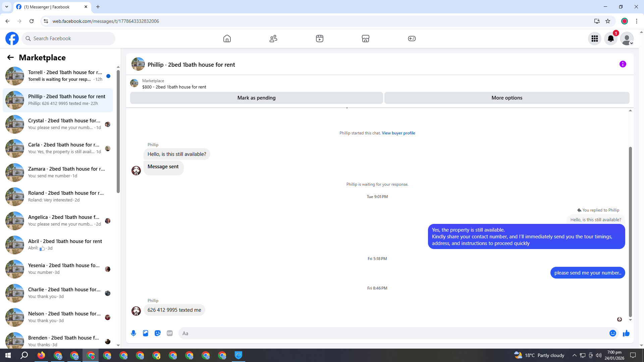The width and height of the screenshot is (644, 362).
Task: Click the voice clip microphone icon
Action: coord(133,333)
